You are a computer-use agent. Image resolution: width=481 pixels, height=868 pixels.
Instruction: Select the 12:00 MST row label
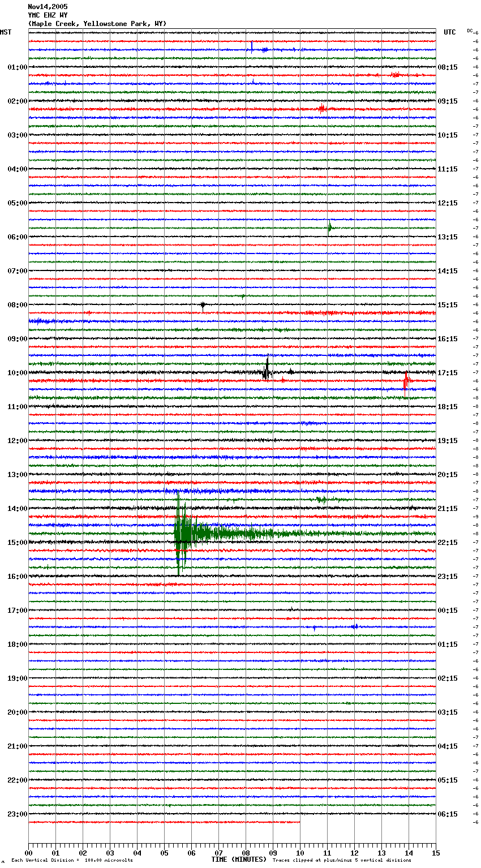[18, 441]
